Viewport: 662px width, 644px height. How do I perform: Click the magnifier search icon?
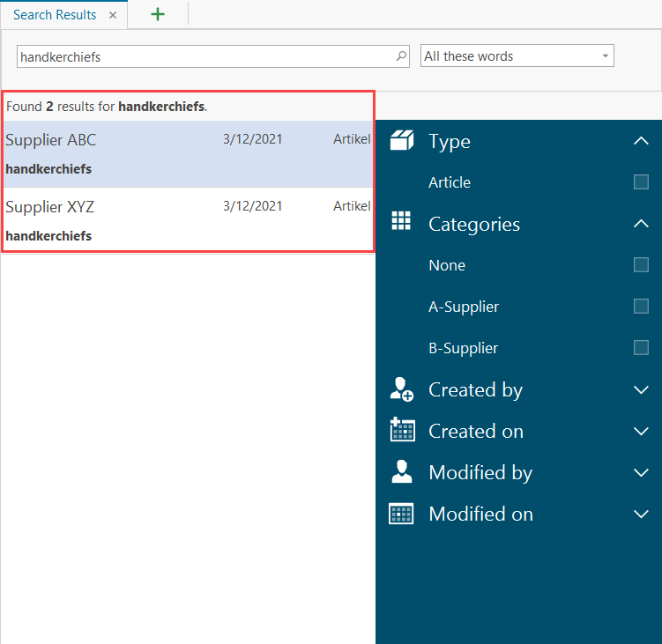tap(402, 56)
